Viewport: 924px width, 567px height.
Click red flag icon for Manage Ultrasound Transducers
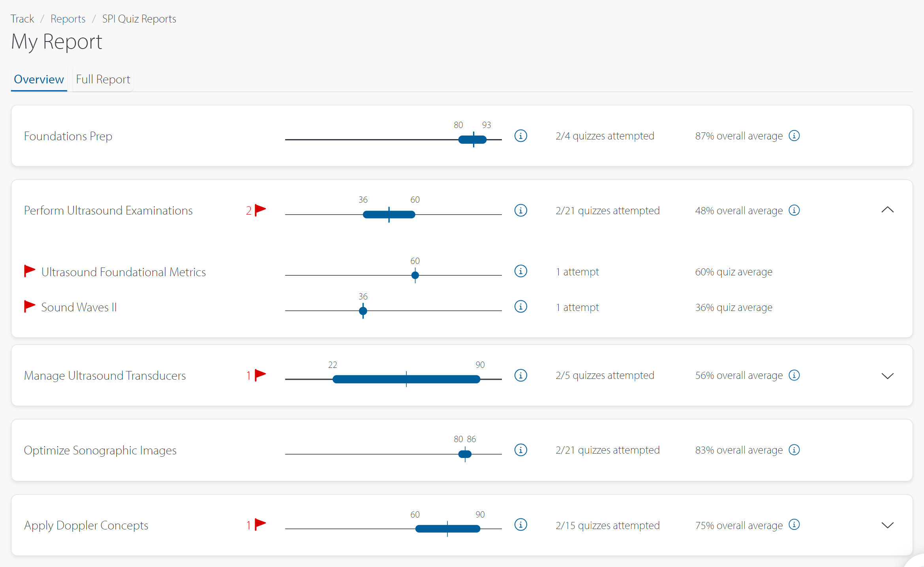point(260,375)
